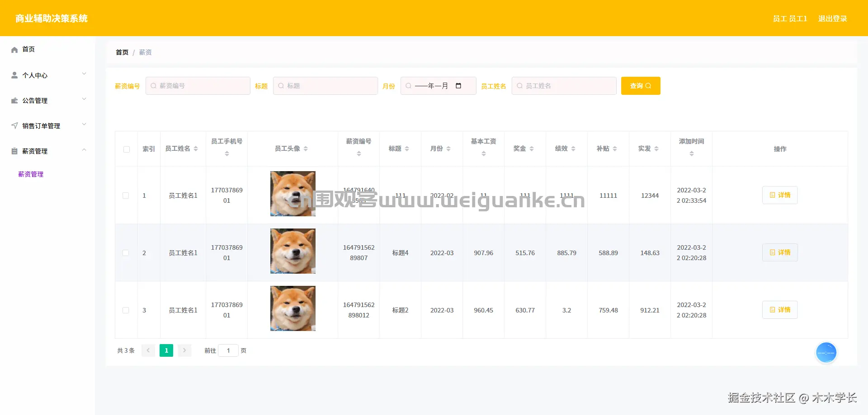The image size is (868, 415).
Task: Click the calendar icon in month field
Action: tap(458, 86)
